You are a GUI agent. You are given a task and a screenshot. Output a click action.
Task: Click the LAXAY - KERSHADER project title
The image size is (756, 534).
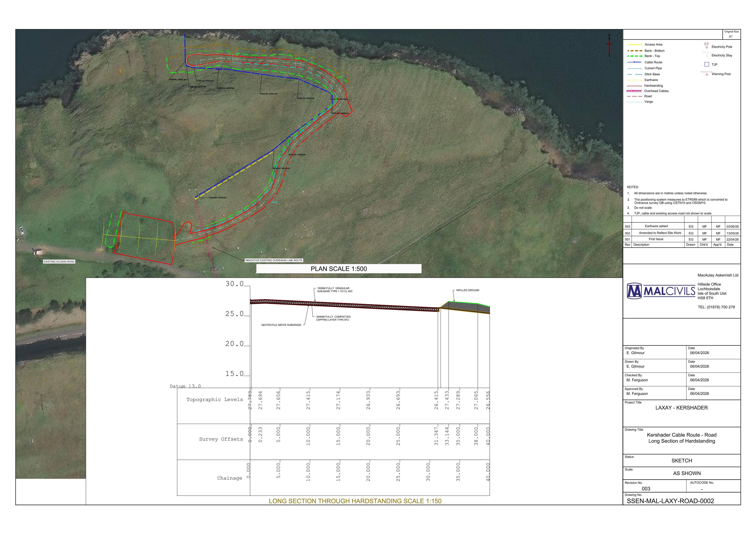pos(681,408)
